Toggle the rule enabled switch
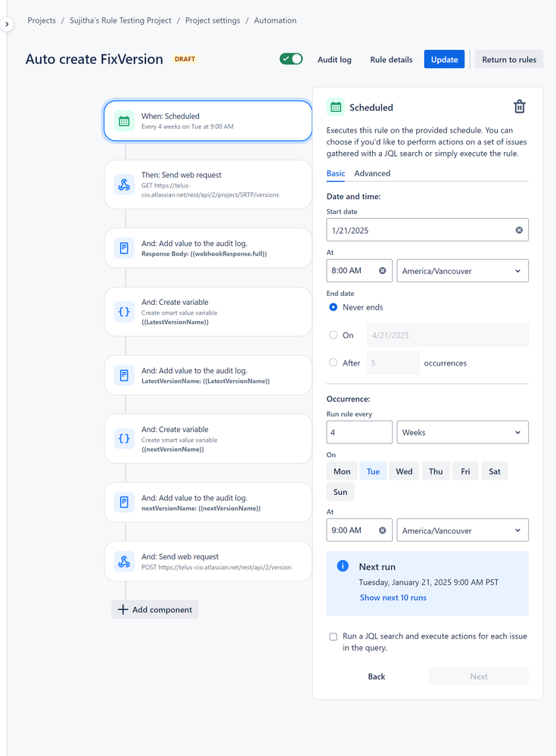Viewport: 556px width, 756px height. (x=291, y=59)
